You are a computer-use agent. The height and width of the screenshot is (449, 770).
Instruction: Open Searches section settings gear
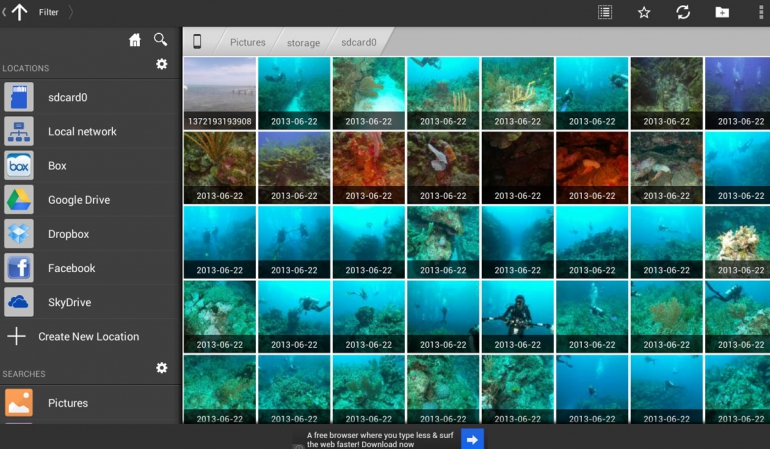[x=162, y=368]
